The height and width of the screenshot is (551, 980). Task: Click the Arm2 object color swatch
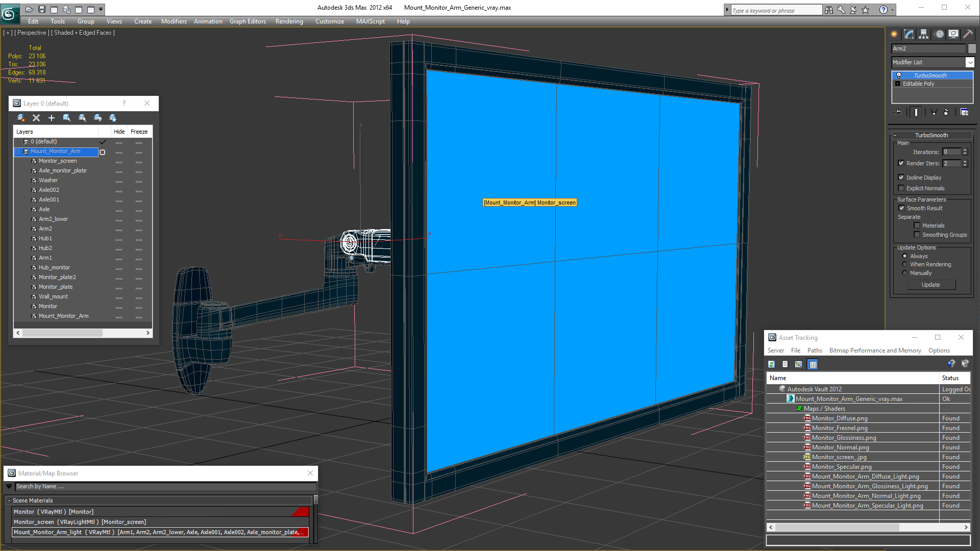tap(972, 48)
